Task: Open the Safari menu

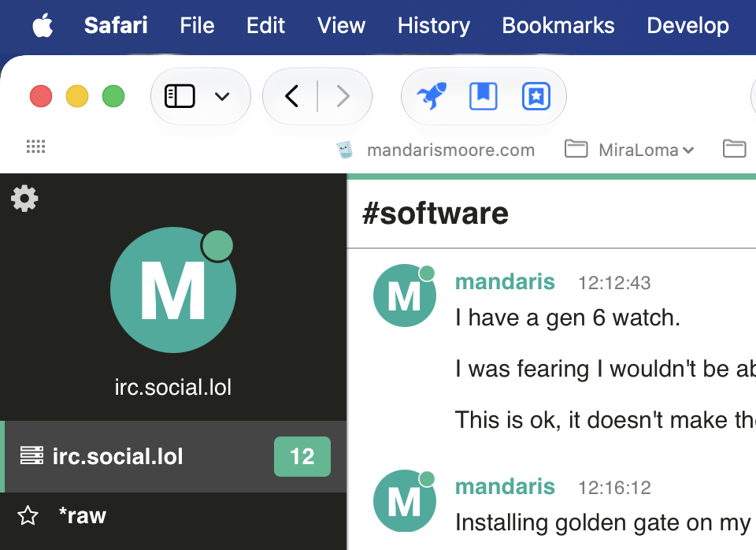Action: [x=116, y=25]
